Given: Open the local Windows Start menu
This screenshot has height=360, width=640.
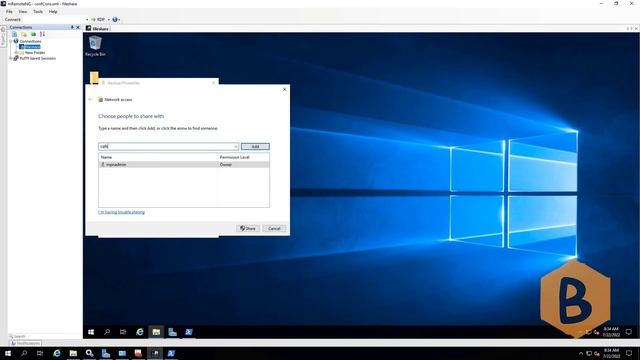Looking at the screenshot, I should 8,353.
